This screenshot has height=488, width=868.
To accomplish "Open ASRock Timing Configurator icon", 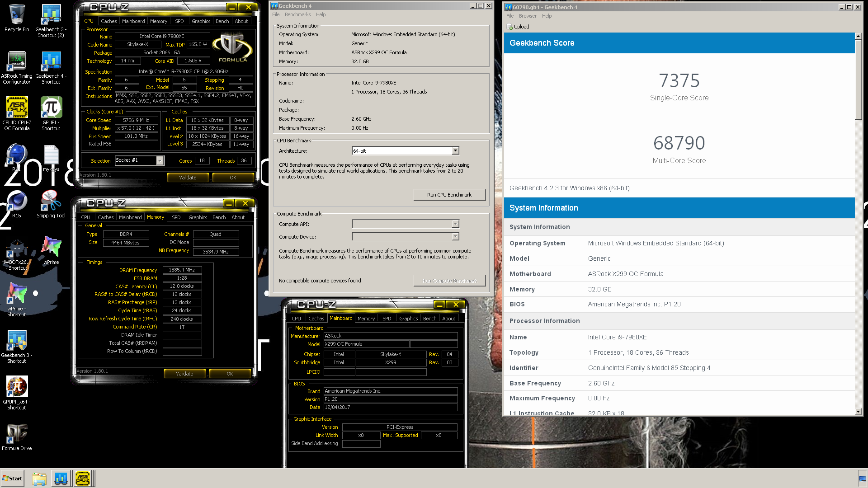I will (17, 67).
